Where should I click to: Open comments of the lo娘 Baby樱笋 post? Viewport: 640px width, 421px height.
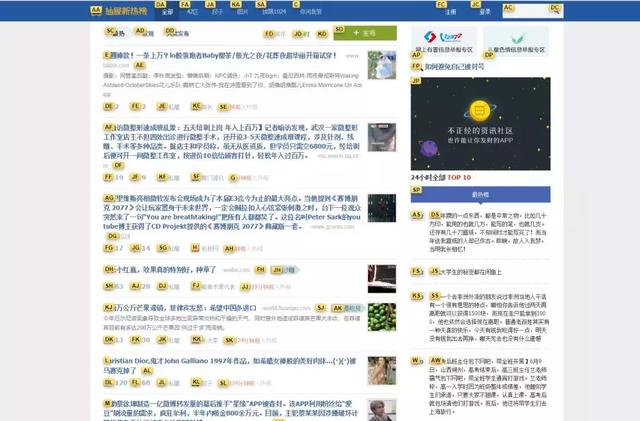tap(138, 107)
